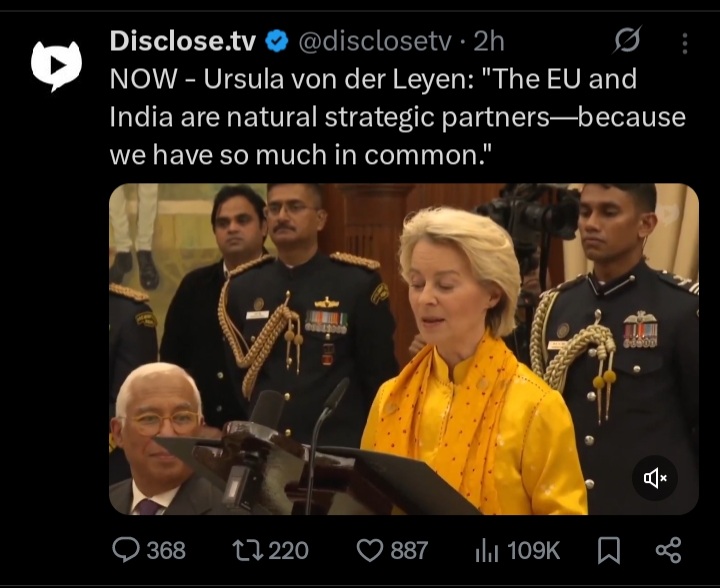View post analytics bar chart icon
The width and height of the screenshot is (720, 588).
pyautogui.click(x=487, y=550)
